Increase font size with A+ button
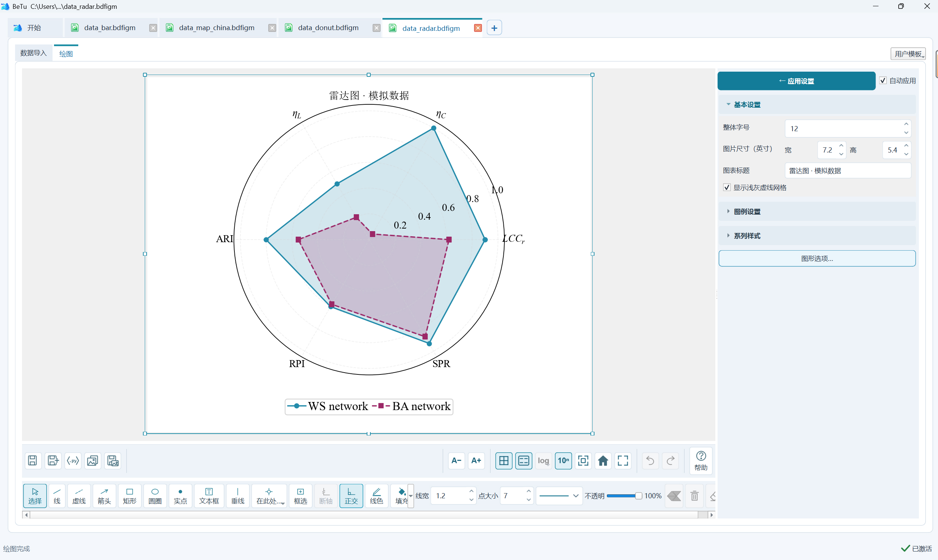 coord(476,460)
